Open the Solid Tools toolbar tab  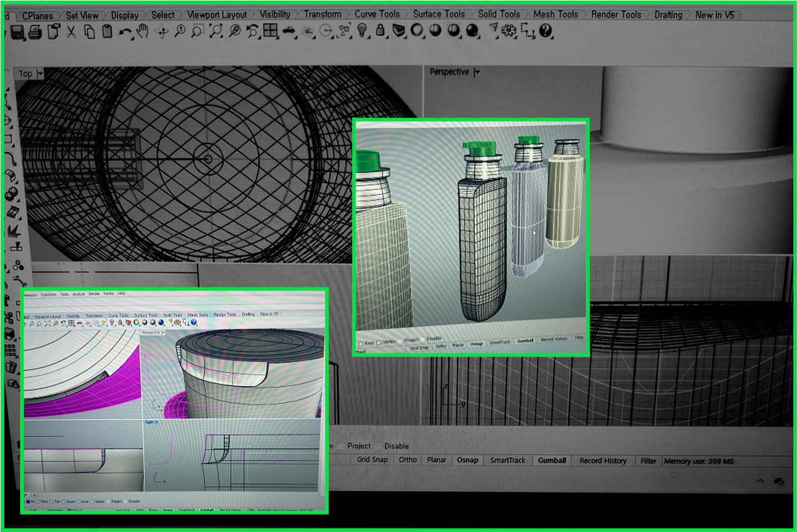pos(499,14)
